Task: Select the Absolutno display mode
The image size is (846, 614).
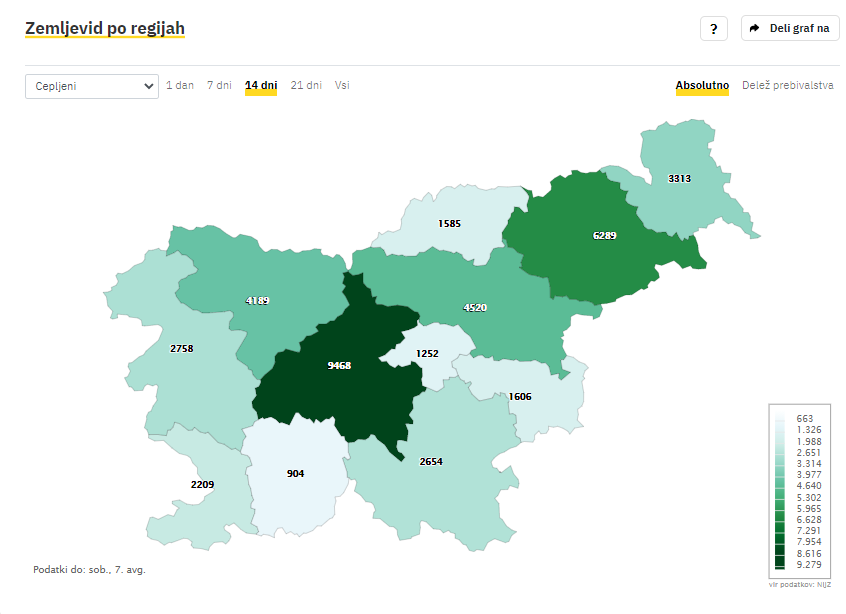Action: [702, 86]
